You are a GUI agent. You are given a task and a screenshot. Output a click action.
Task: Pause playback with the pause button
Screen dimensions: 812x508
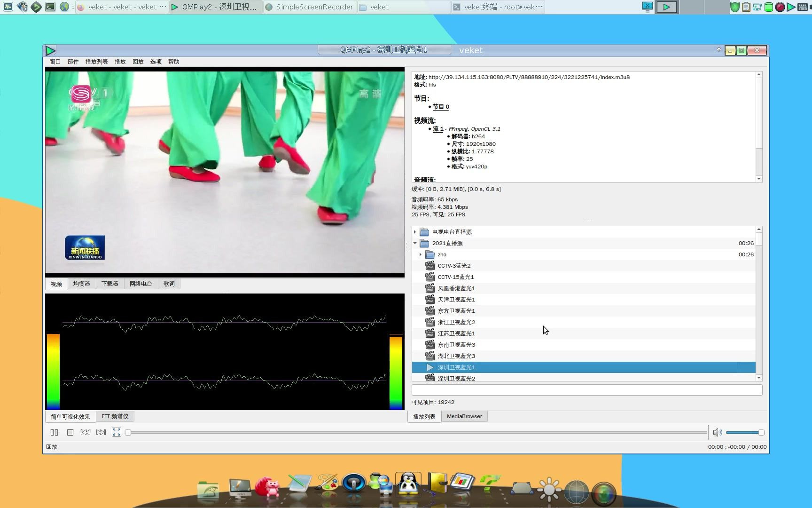(x=54, y=432)
